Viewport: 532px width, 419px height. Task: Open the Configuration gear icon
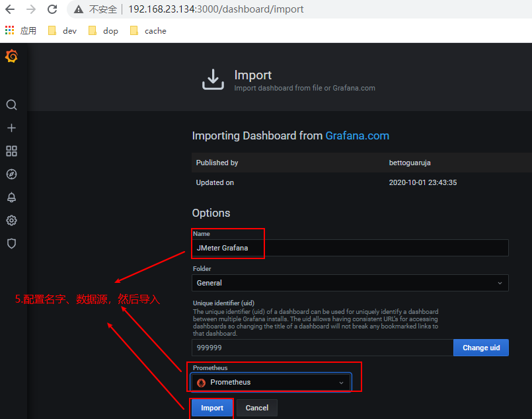pos(11,221)
